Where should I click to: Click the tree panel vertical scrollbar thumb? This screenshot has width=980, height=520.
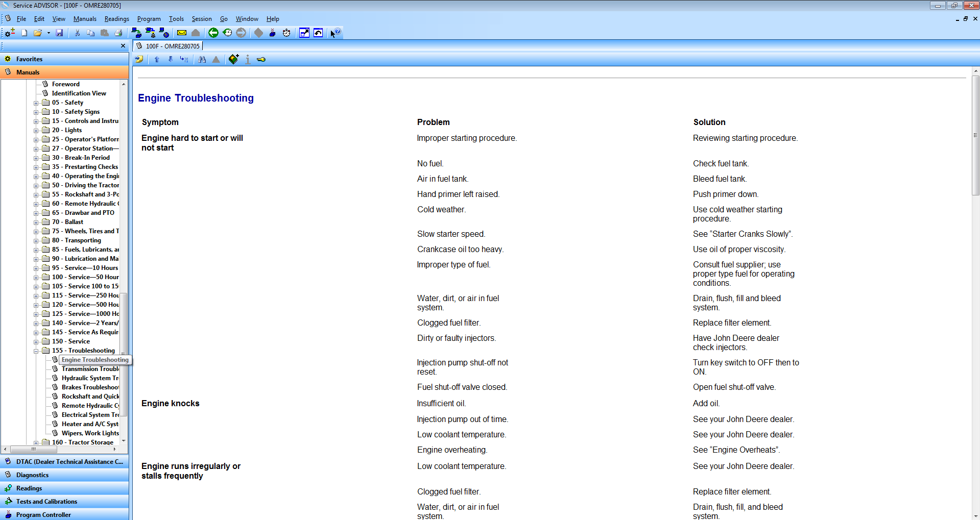[124, 354]
